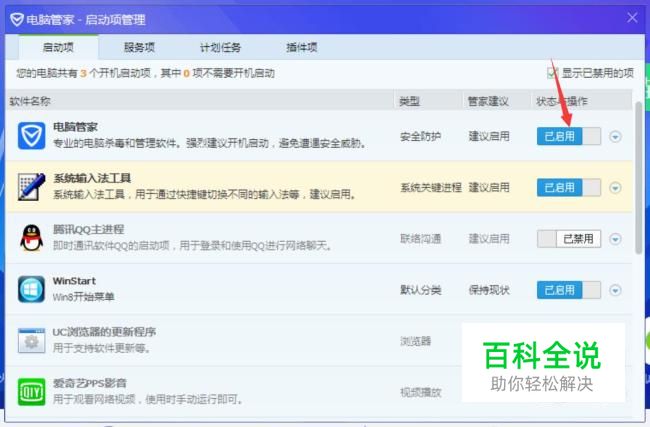Toggle 系统输入法工具 startup switch
Viewport: 650px width, 427px height.
pyautogui.click(x=569, y=187)
